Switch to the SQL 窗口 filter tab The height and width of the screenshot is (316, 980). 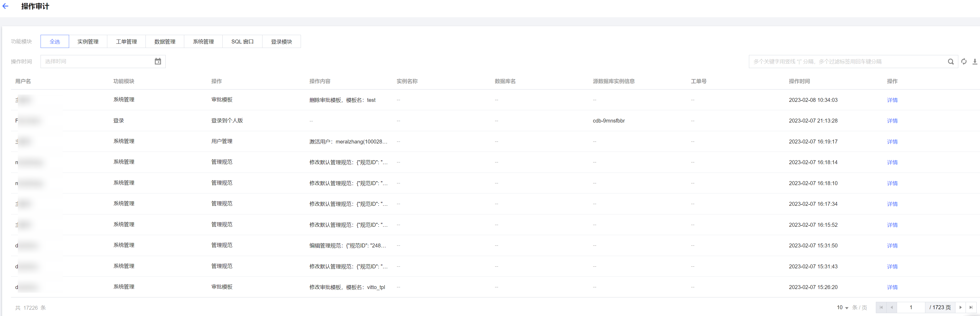click(242, 42)
